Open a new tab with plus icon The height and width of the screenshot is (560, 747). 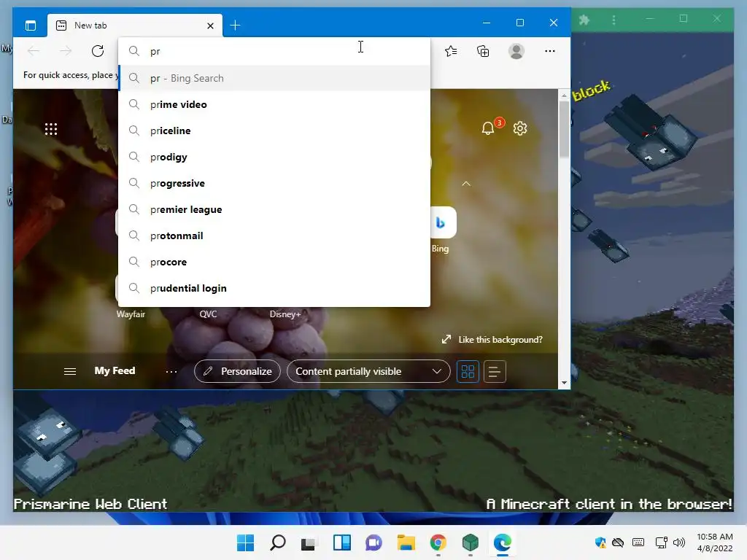(235, 26)
